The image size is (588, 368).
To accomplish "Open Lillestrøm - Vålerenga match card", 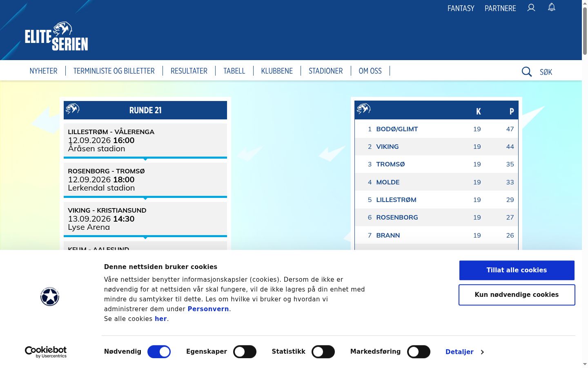I will [x=145, y=140].
